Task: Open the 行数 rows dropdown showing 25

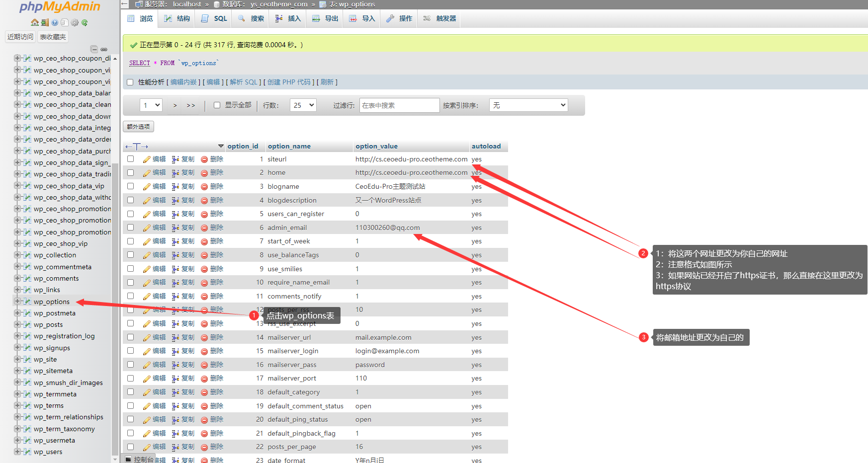Action: 303,105
